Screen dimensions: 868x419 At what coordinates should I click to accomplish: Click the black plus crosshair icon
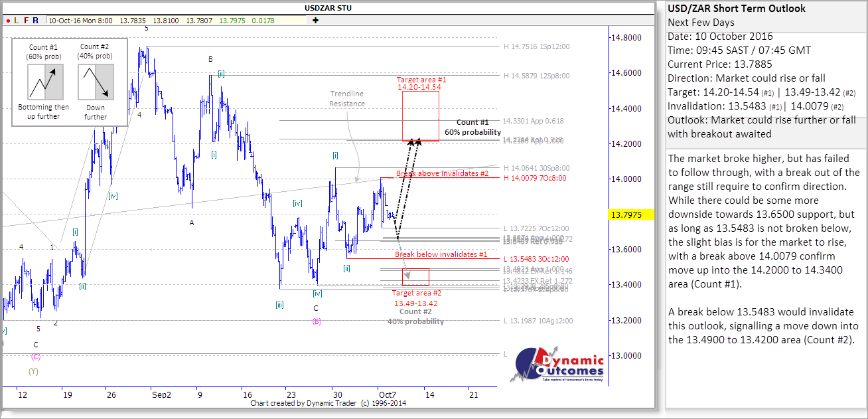[x=315, y=21]
